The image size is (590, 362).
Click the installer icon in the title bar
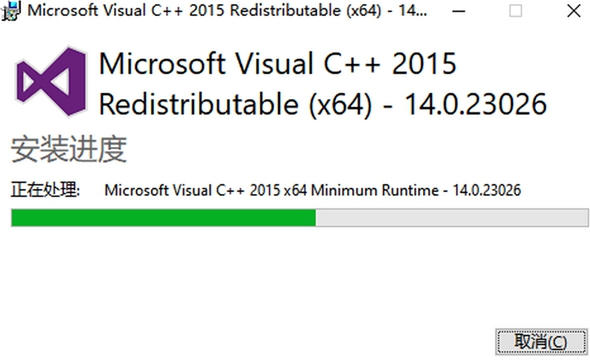click(11, 11)
